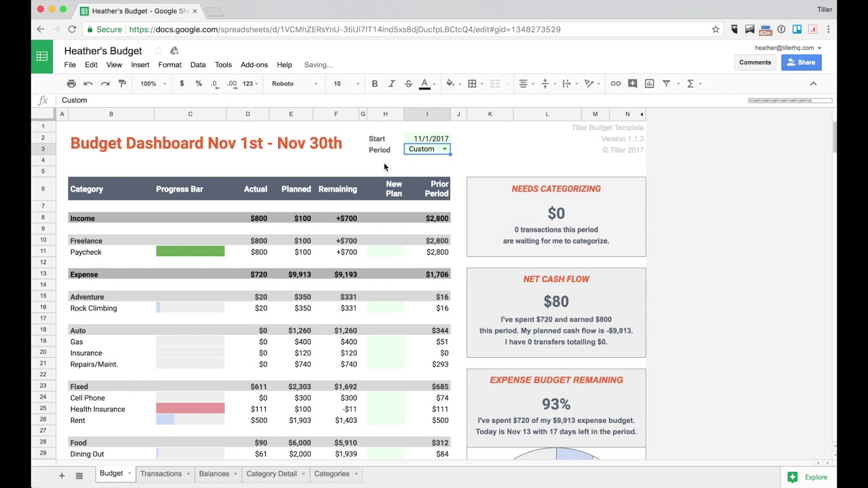Apply bold formatting to the selection
This screenshot has height=488, width=868.
pos(374,83)
